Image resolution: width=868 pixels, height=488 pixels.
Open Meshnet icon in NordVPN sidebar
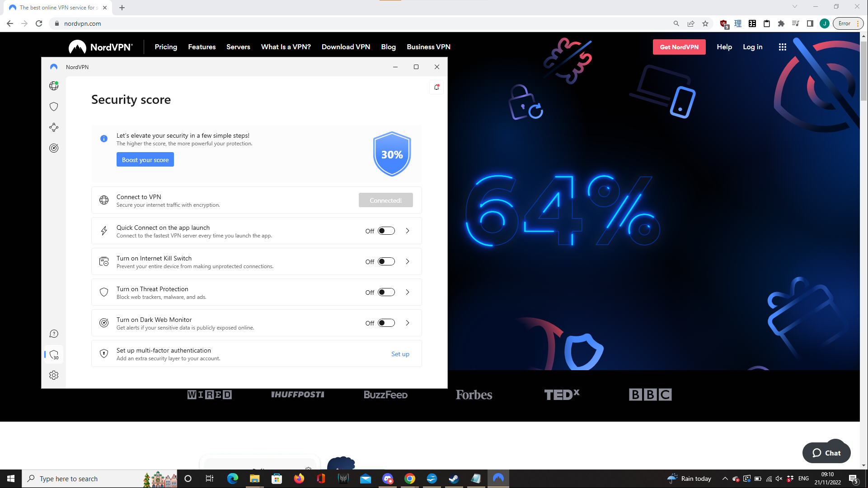pos(54,127)
